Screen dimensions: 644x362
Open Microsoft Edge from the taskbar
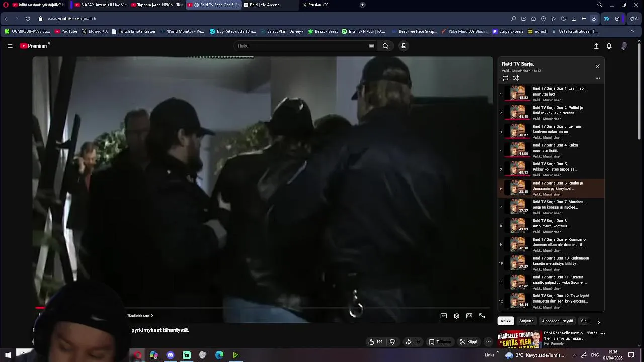pos(219,355)
